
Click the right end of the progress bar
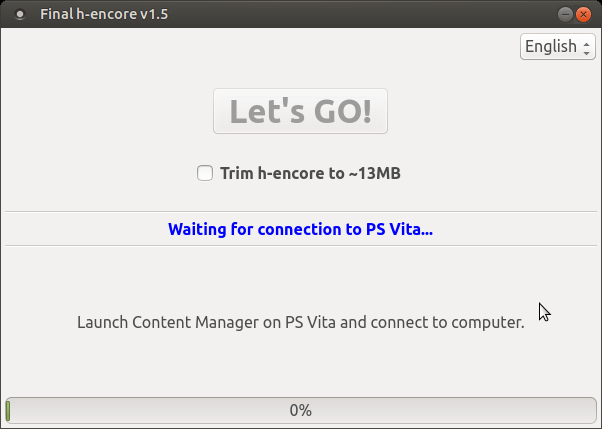(x=590, y=410)
